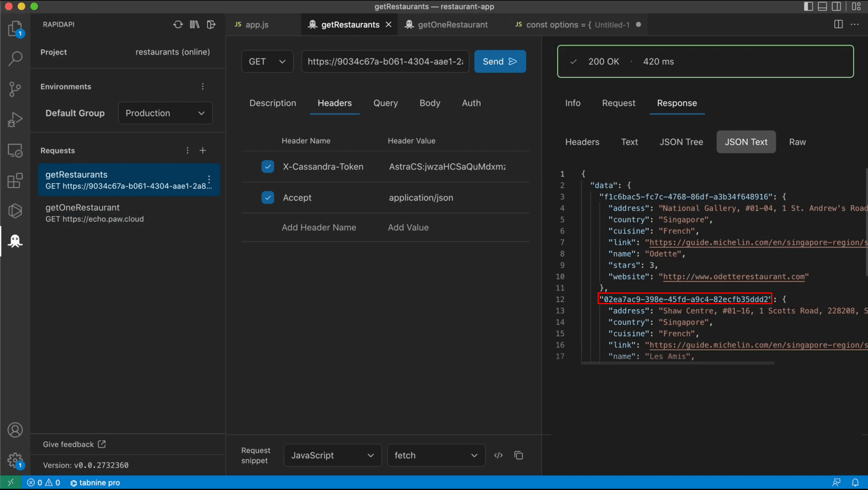Open the Request panel tab
The width and height of the screenshot is (868, 490).
(x=619, y=103)
